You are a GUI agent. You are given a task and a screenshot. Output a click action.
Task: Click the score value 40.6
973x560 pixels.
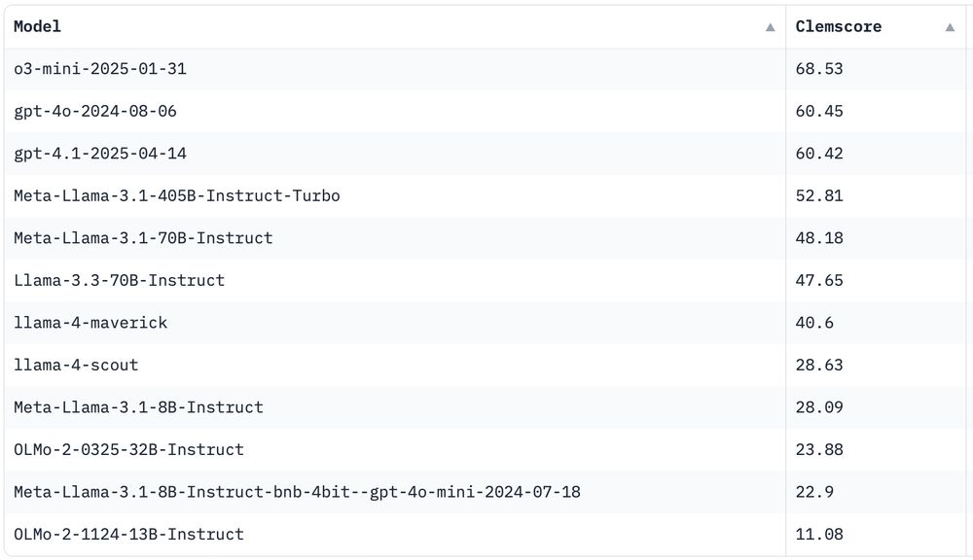point(814,323)
